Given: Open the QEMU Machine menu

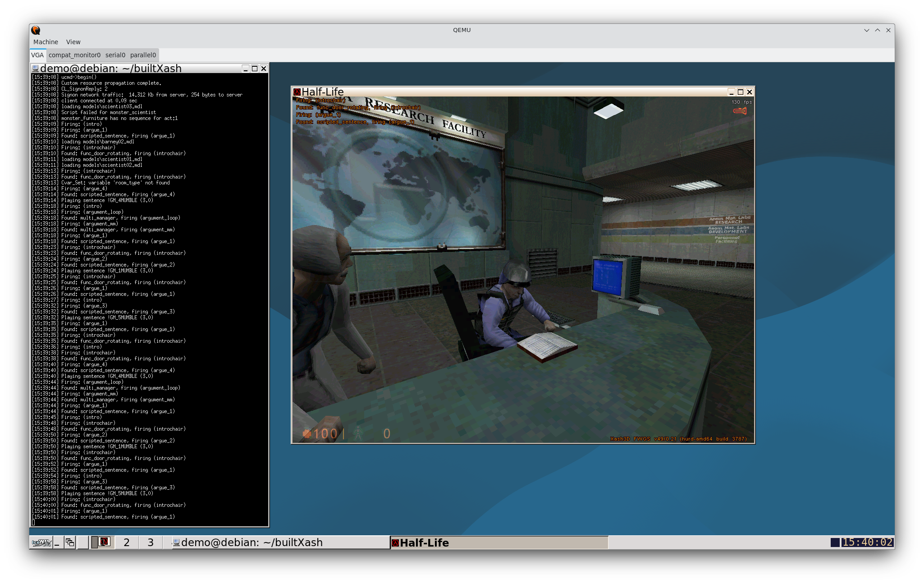Looking at the screenshot, I should [46, 42].
